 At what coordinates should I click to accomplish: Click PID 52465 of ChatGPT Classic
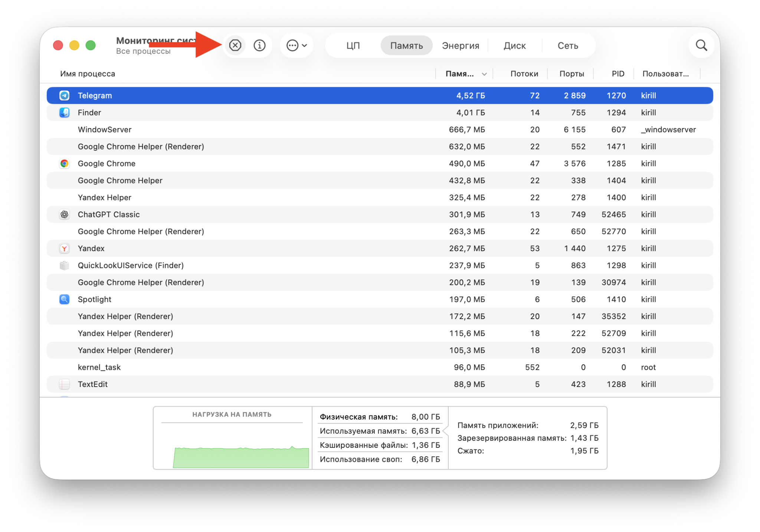(613, 214)
